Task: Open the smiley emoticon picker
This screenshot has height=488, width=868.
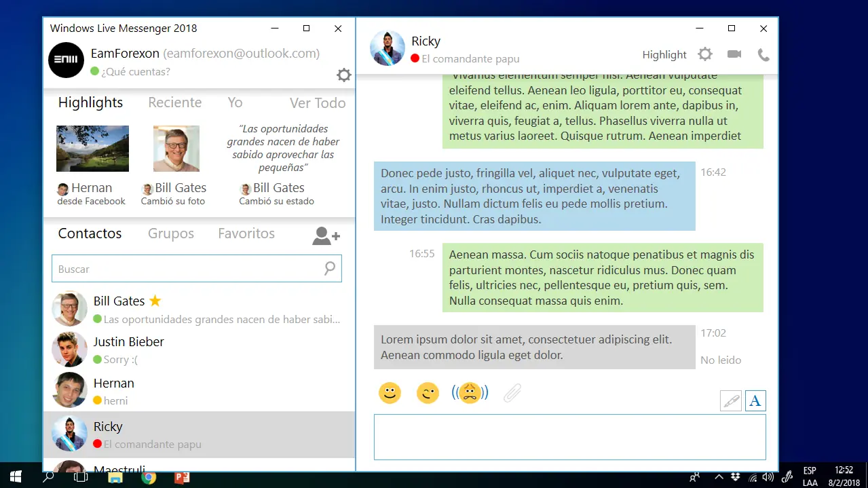Action: [x=390, y=392]
